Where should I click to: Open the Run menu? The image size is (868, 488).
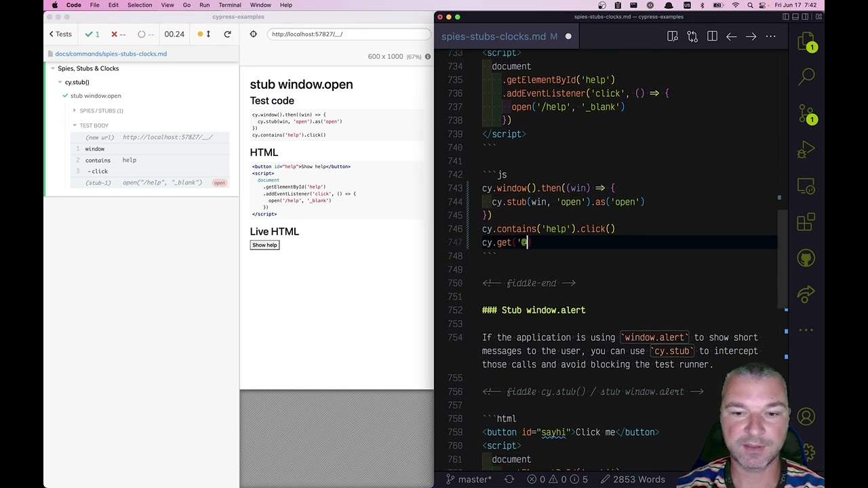click(204, 5)
